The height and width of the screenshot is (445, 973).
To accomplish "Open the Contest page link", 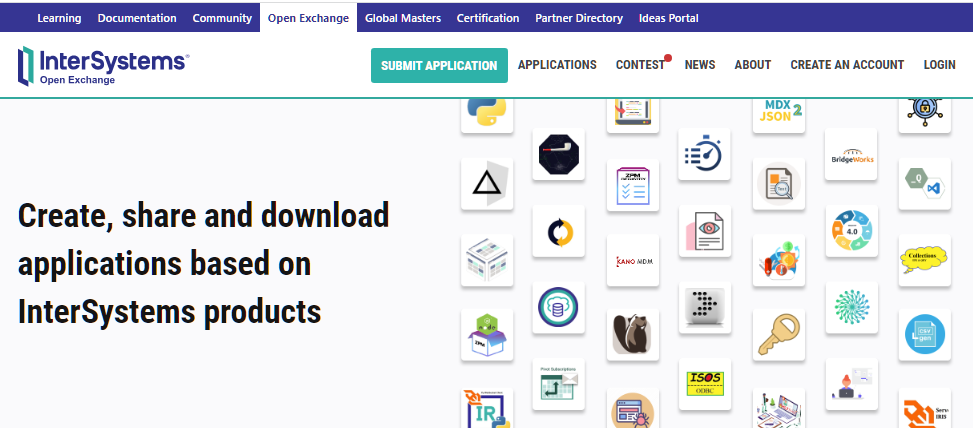I will [640, 65].
